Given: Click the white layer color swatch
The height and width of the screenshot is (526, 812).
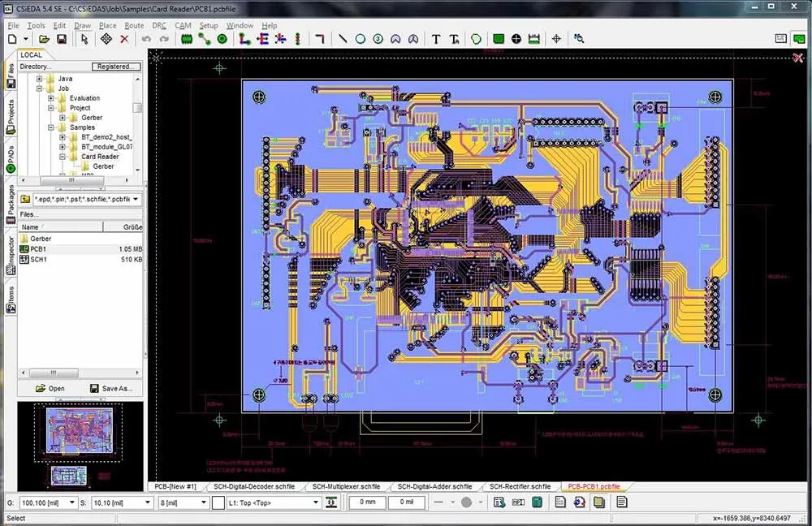Looking at the screenshot, I should [x=218, y=502].
